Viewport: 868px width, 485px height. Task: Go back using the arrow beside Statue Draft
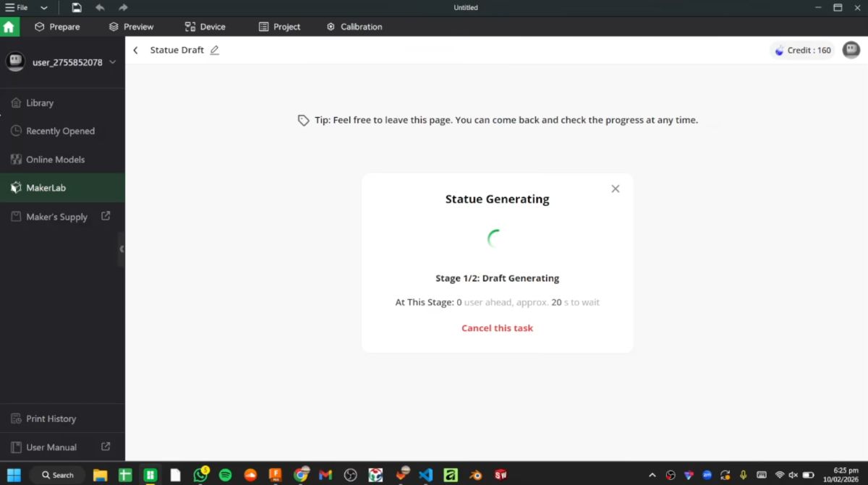pos(135,51)
